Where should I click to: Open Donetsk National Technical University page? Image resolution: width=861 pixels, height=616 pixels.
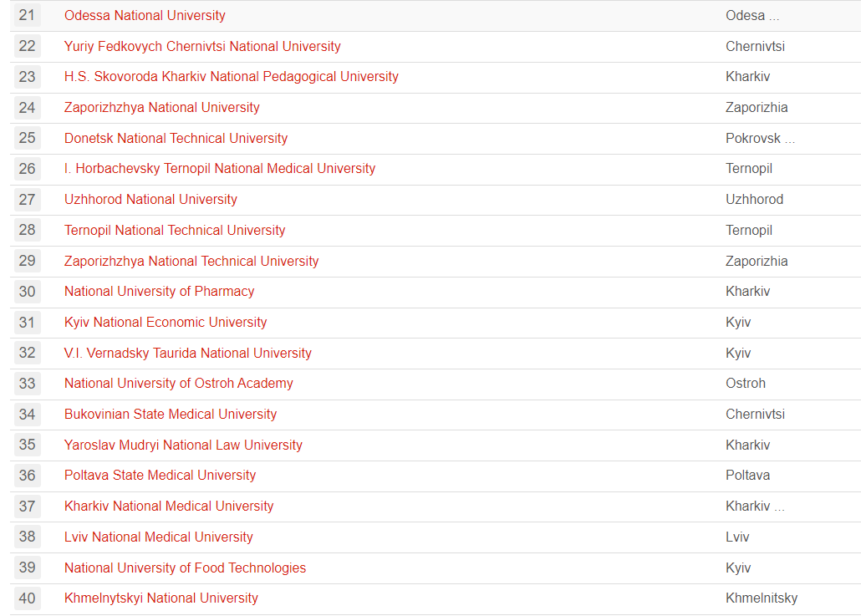[176, 139]
